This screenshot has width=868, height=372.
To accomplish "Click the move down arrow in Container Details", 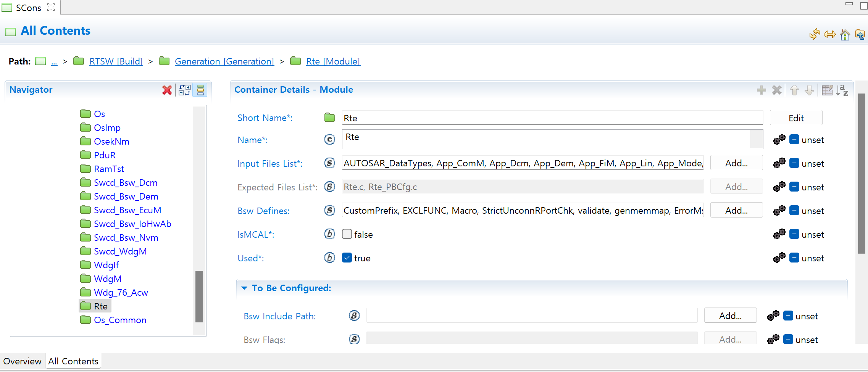I will 809,90.
